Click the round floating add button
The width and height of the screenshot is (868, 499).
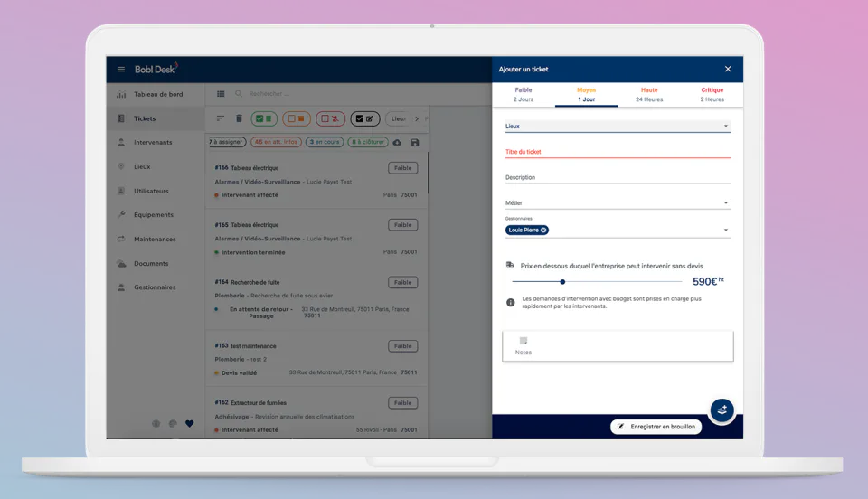click(x=722, y=410)
